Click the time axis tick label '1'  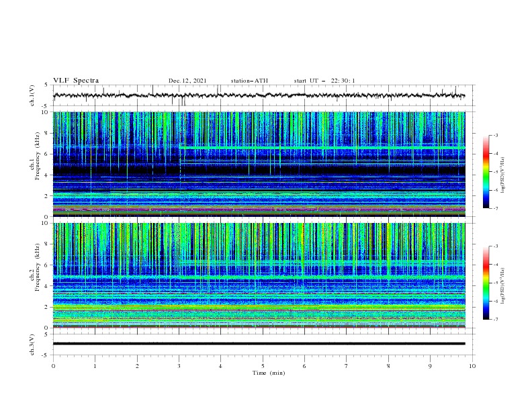coord(95,366)
